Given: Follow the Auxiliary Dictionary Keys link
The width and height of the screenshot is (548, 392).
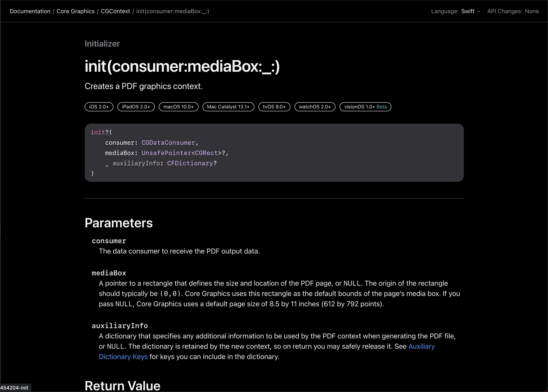Looking at the screenshot, I should tap(421, 346).
